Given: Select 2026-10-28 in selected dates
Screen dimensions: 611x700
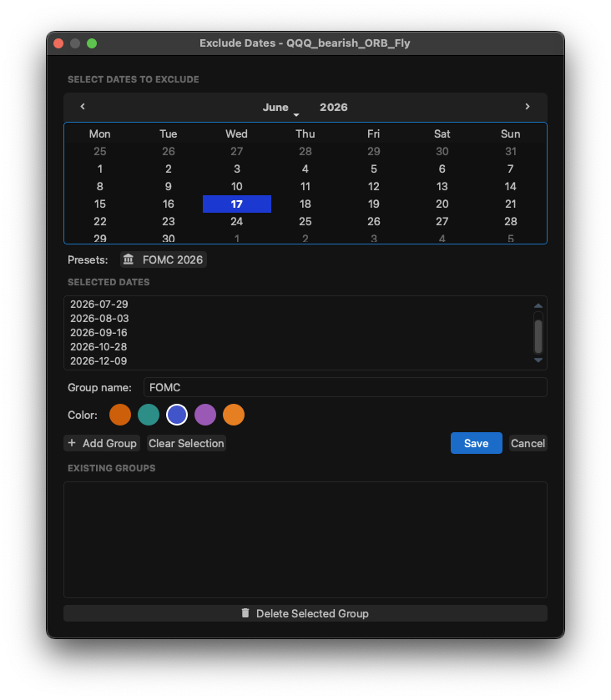Looking at the screenshot, I should tap(98, 347).
